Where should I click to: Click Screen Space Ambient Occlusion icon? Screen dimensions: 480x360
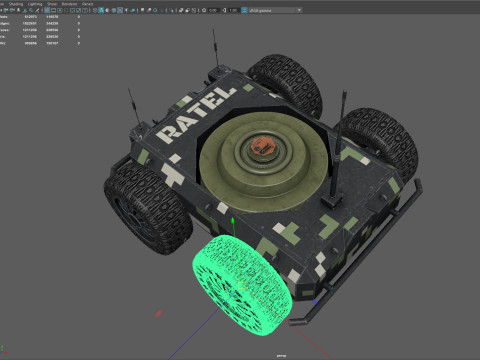[142, 10]
